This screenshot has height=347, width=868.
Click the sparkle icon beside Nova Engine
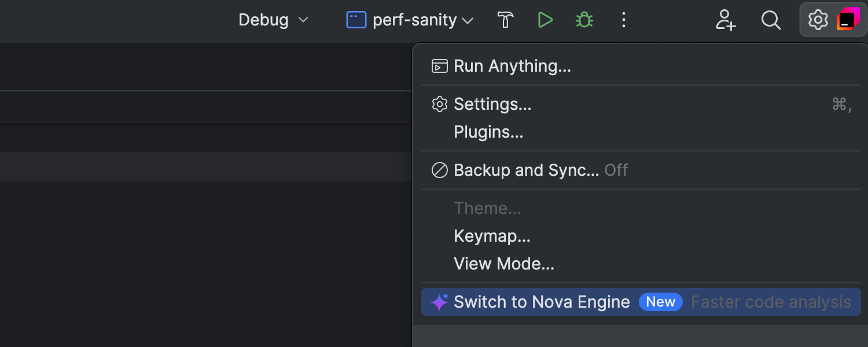click(x=439, y=302)
